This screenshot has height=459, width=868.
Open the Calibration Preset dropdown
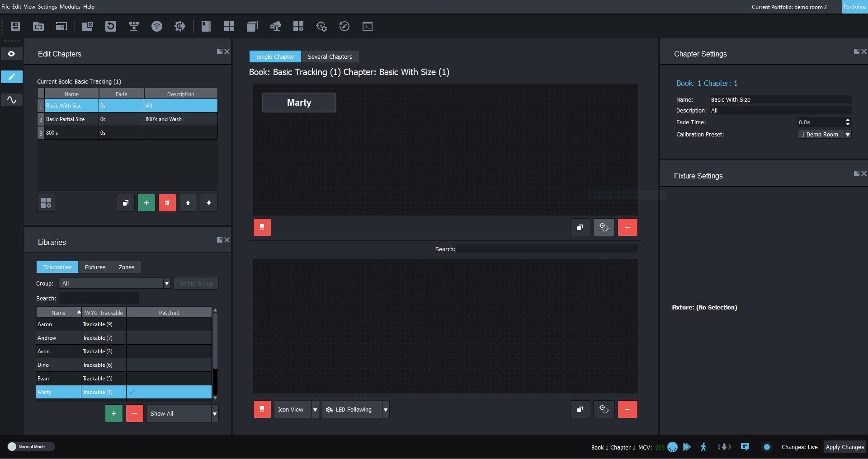coord(848,134)
